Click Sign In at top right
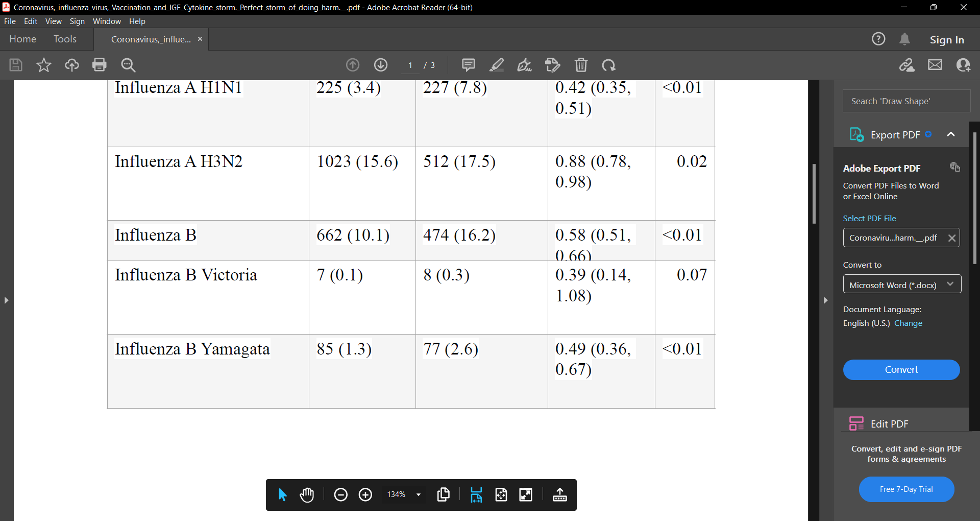Screen dimensions: 980x521 tap(947, 39)
